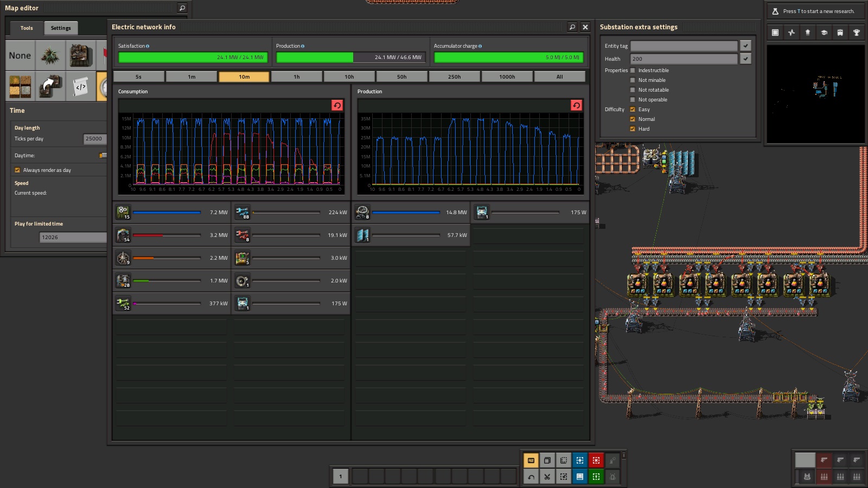The height and width of the screenshot is (488, 868).
Task: Toggle Always render as day checkbox
Action: click(x=17, y=170)
